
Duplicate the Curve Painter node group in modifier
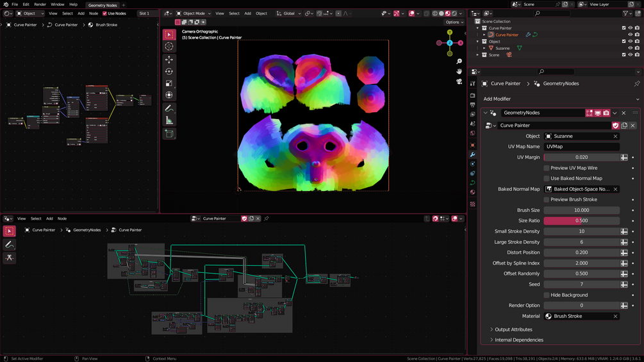click(624, 126)
